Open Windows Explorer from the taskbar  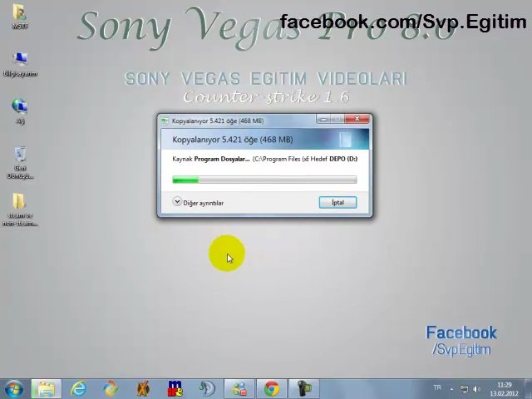[x=47, y=389]
